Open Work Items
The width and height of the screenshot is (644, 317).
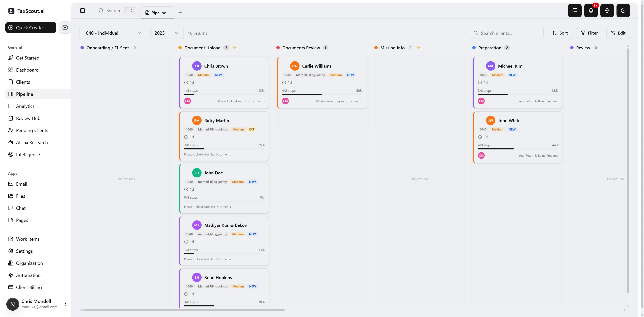(x=38, y=239)
